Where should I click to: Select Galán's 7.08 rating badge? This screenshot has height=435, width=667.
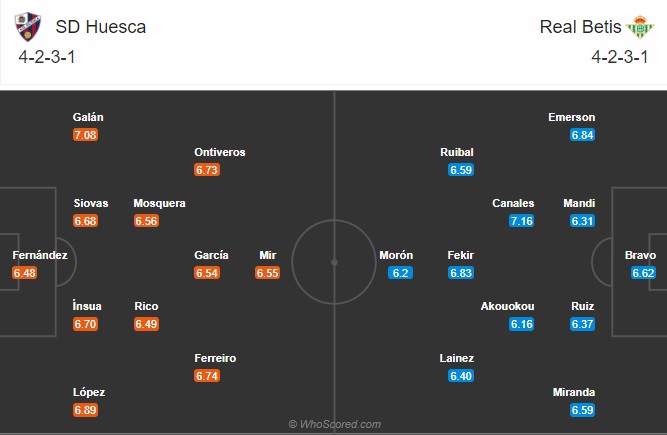pyautogui.click(x=86, y=135)
